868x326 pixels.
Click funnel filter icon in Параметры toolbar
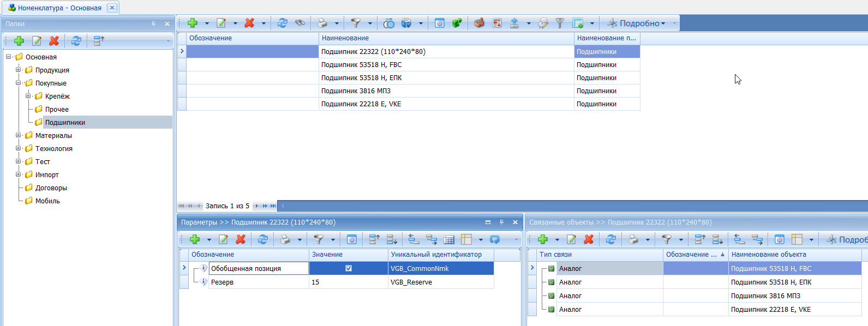click(x=319, y=239)
